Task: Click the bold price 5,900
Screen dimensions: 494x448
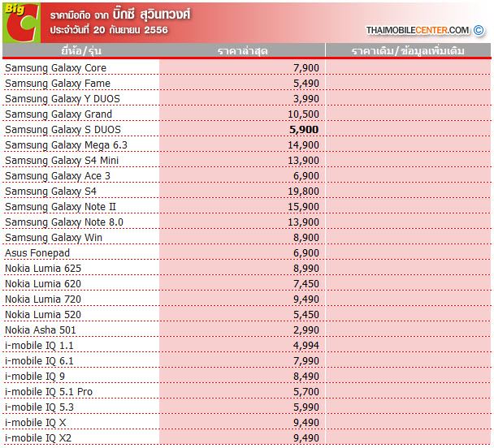Action: pyautogui.click(x=304, y=130)
